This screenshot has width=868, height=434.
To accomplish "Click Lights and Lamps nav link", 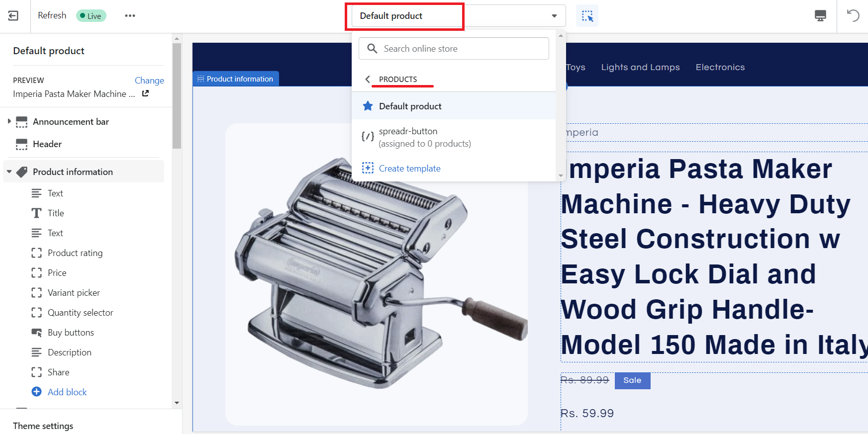I will (x=640, y=67).
